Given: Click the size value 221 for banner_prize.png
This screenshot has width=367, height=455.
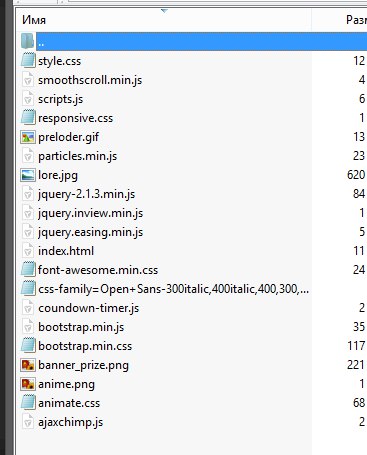Looking at the screenshot, I should click(356, 365).
